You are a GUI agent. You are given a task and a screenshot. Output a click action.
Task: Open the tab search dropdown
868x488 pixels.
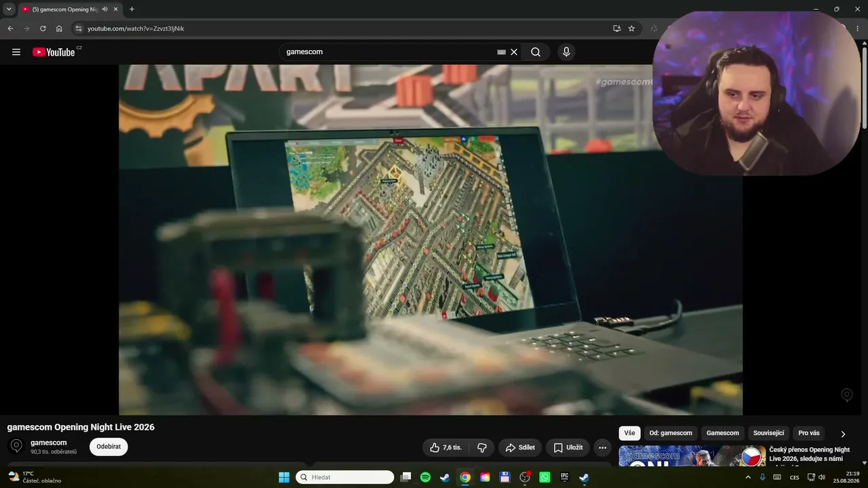(x=9, y=9)
